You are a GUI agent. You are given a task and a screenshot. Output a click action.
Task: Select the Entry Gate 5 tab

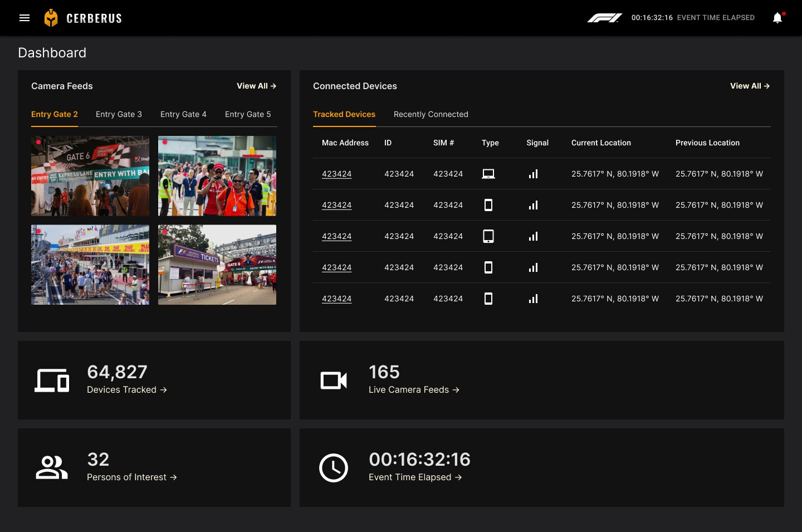(248, 114)
